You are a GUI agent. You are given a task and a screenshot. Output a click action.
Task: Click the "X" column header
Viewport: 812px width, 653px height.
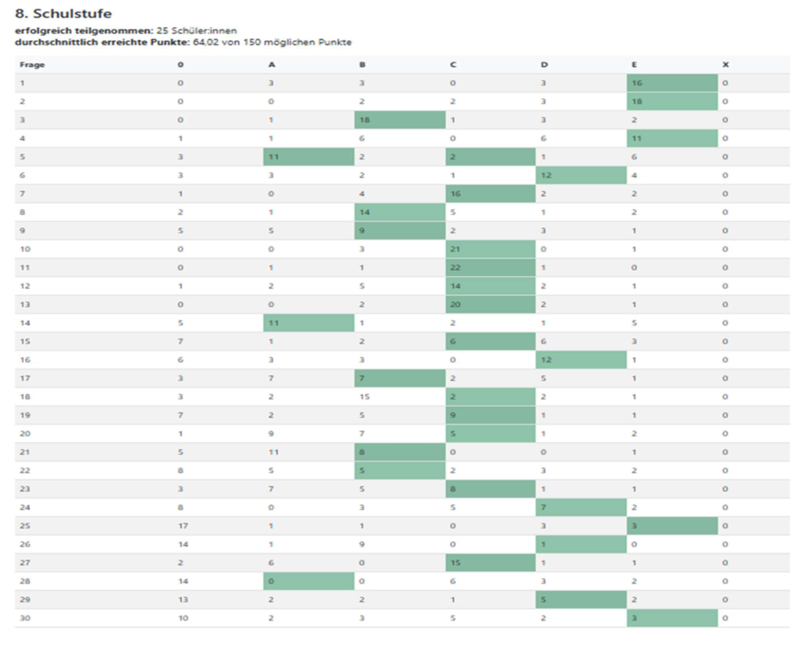click(726, 65)
